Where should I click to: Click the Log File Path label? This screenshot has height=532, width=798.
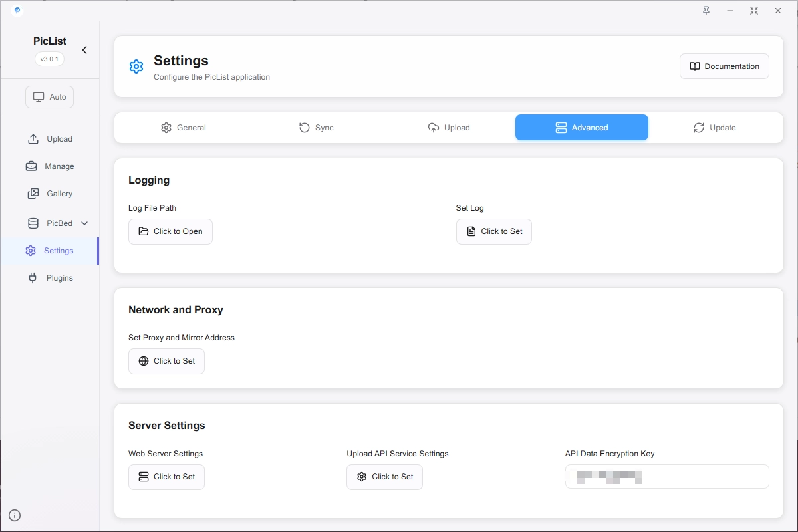[x=152, y=208]
